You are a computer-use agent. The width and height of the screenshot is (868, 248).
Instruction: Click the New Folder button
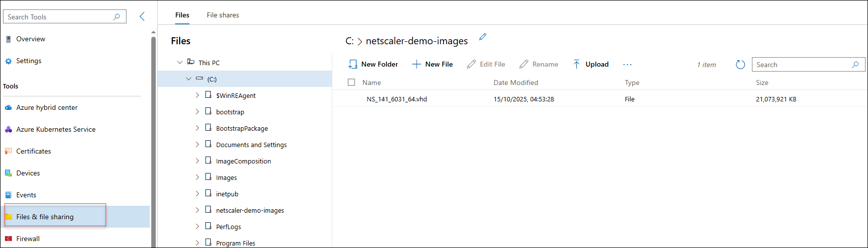point(373,64)
